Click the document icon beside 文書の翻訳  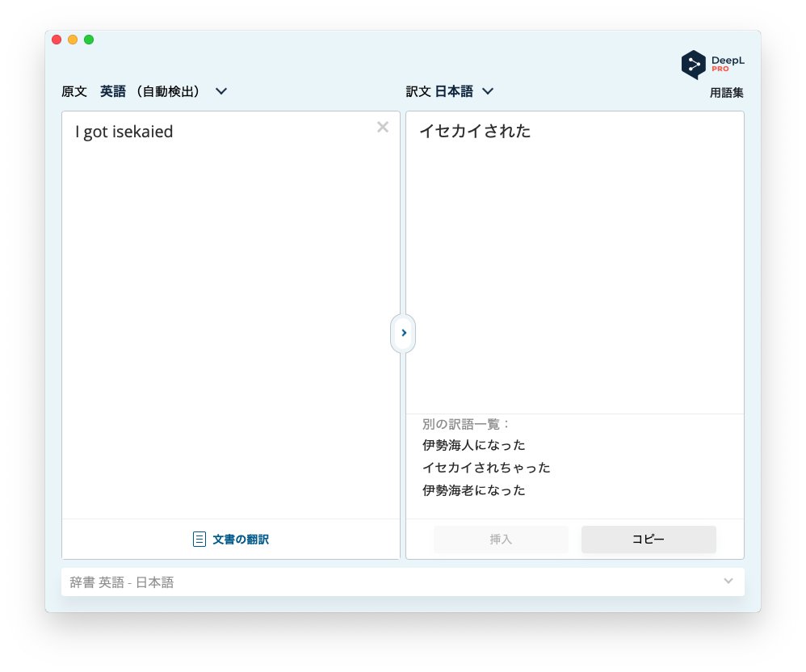tap(199, 539)
